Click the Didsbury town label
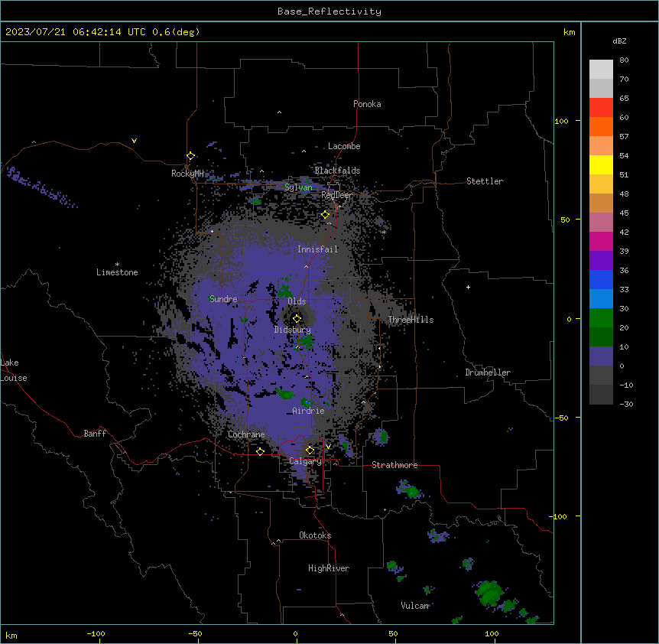This screenshot has height=644, width=659. point(292,330)
